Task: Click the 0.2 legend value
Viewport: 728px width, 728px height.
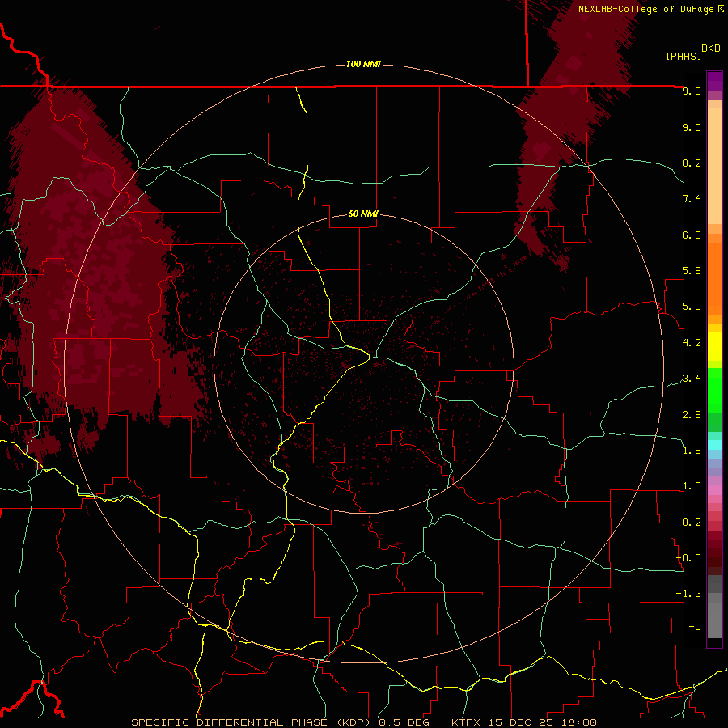Action: click(692, 523)
